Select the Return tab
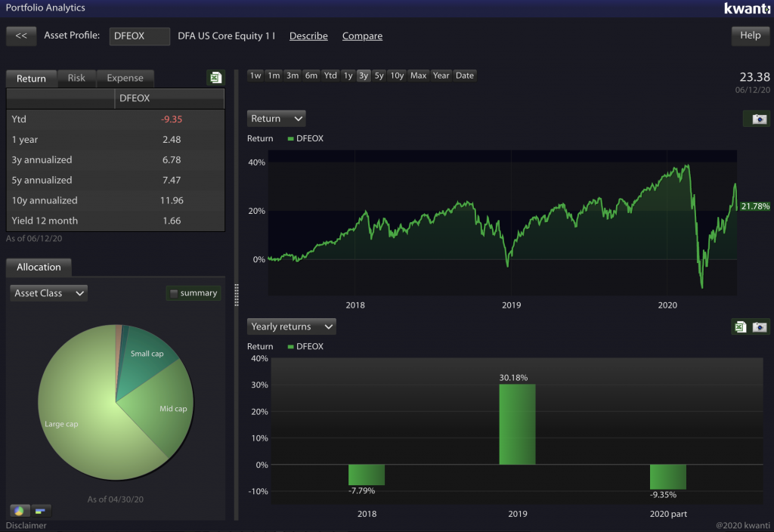Image resolution: width=774 pixels, height=532 pixels. (x=31, y=79)
